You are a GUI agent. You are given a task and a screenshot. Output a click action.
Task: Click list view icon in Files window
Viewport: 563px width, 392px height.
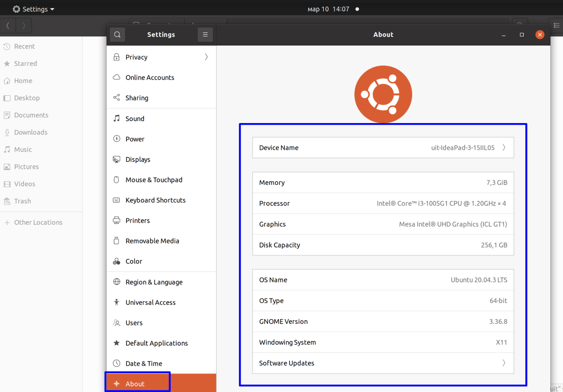click(557, 25)
